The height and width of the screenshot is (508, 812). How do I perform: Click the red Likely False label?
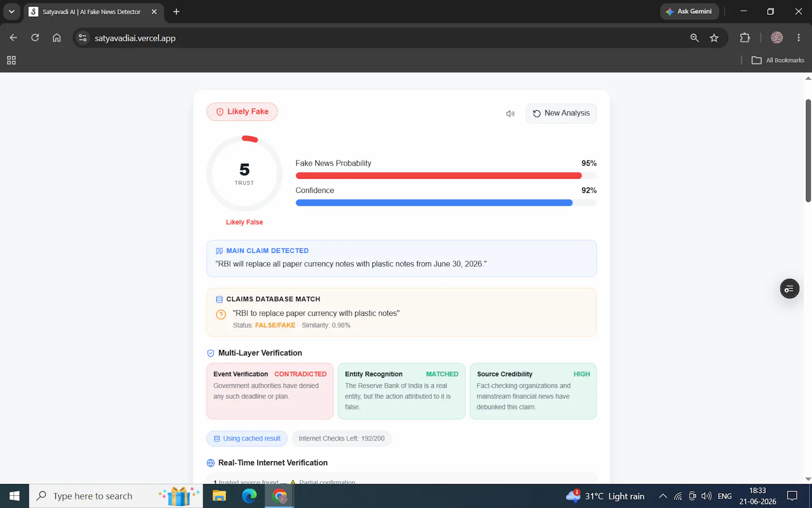(245, 222)
